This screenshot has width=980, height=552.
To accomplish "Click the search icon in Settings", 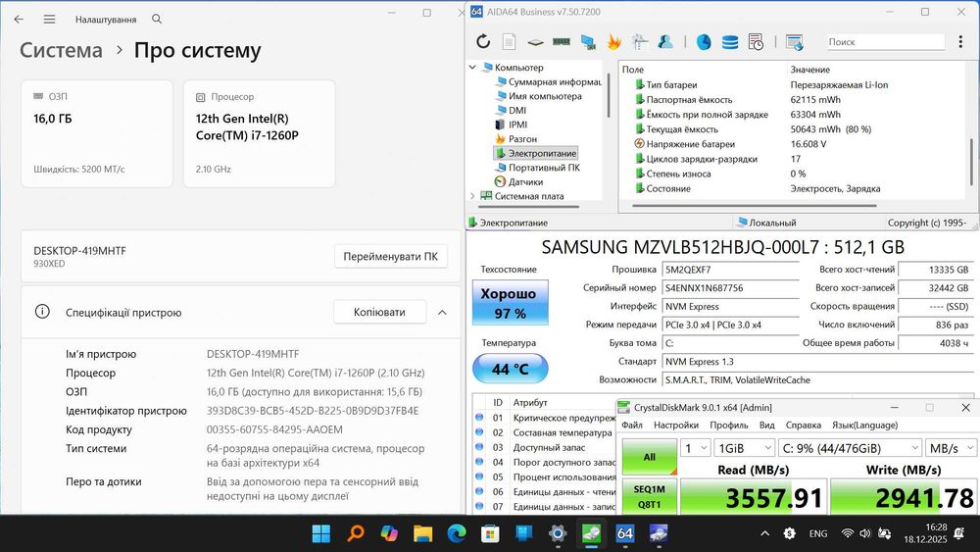I will pyautogui.click(x=157, y=20).
